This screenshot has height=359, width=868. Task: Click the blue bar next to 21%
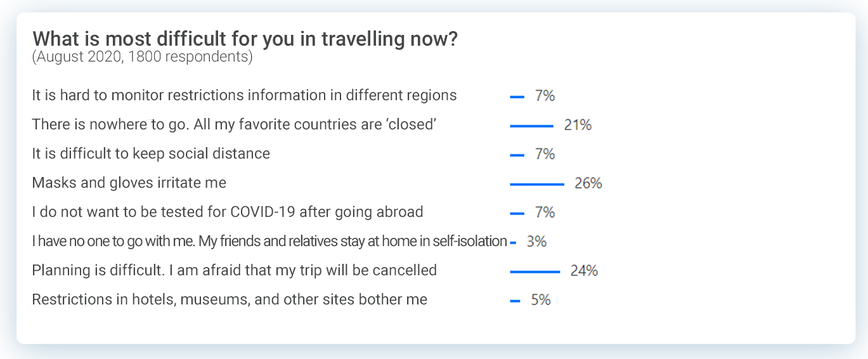[x=531, y=126]
